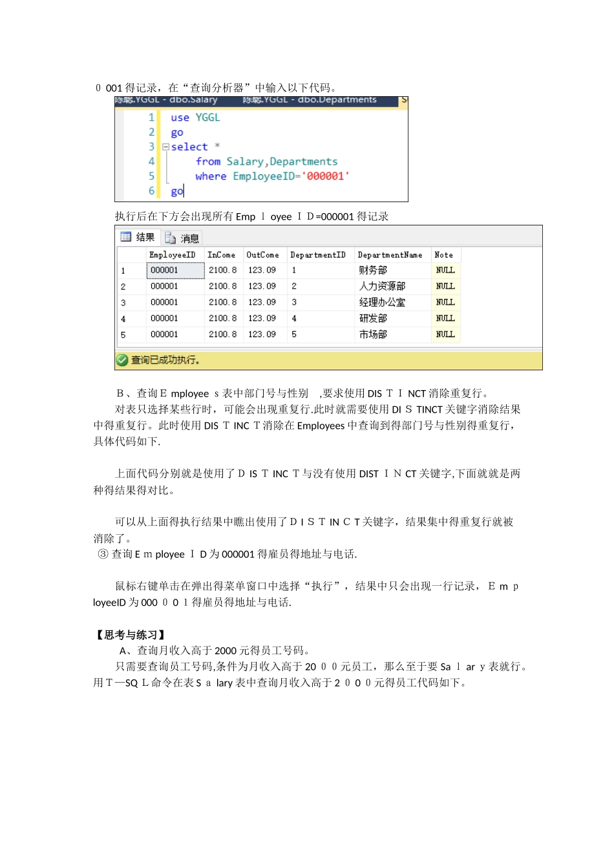Select the DepartmentID column header

click(321, 255)
